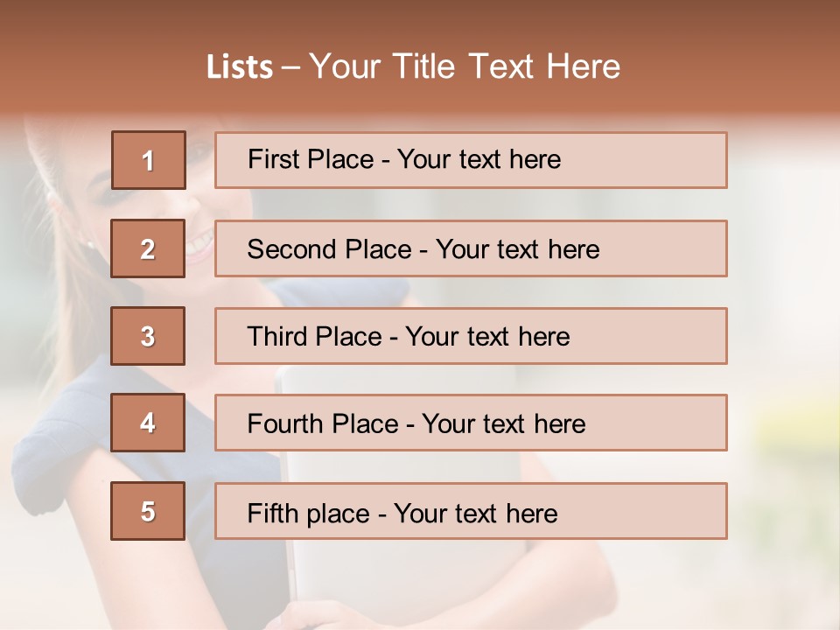The width and height of the screenshot is (840, 630).
Task: Click the Your Title Text Here heading
Action: (x=465, y=66)
